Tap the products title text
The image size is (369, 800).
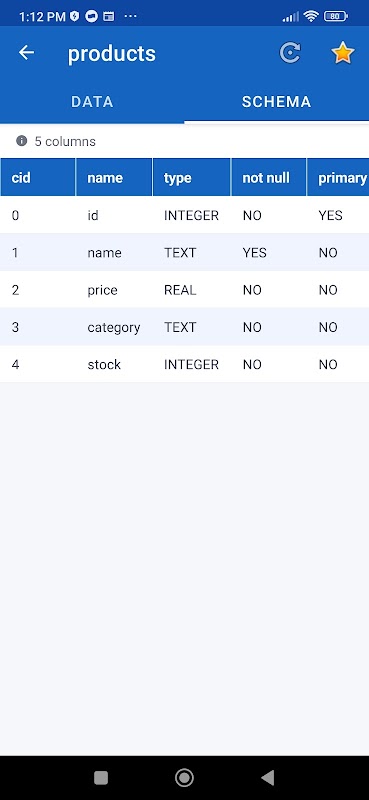tap(112, 54)
